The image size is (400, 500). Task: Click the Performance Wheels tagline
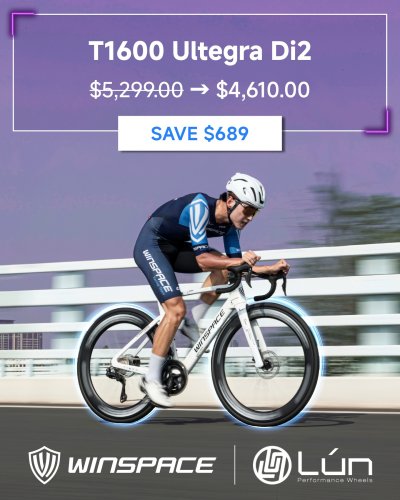335,480
